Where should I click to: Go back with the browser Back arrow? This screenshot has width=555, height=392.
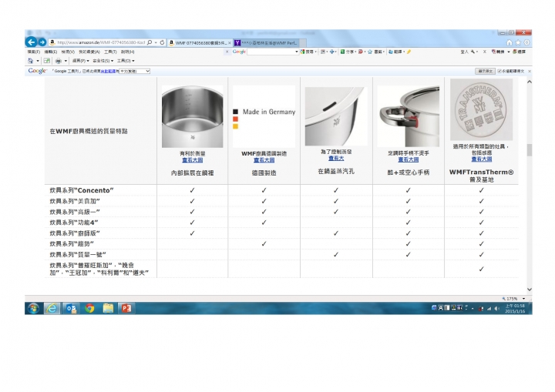click(x=31, y=42)
